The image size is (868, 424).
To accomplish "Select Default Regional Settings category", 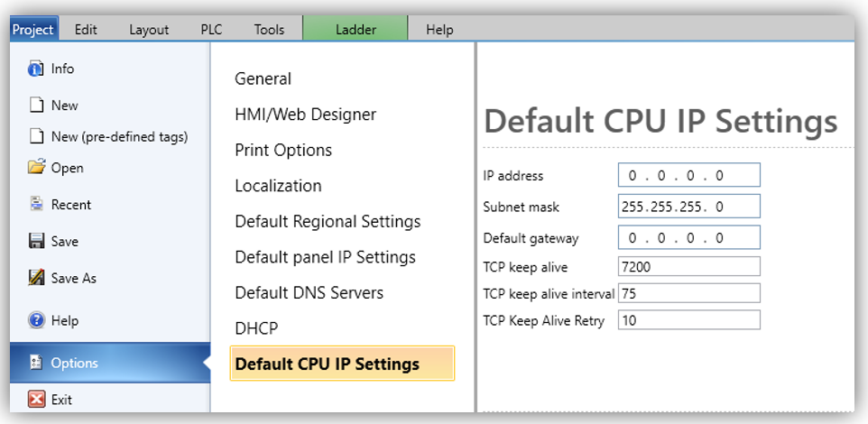I will [x=328, y=221].
